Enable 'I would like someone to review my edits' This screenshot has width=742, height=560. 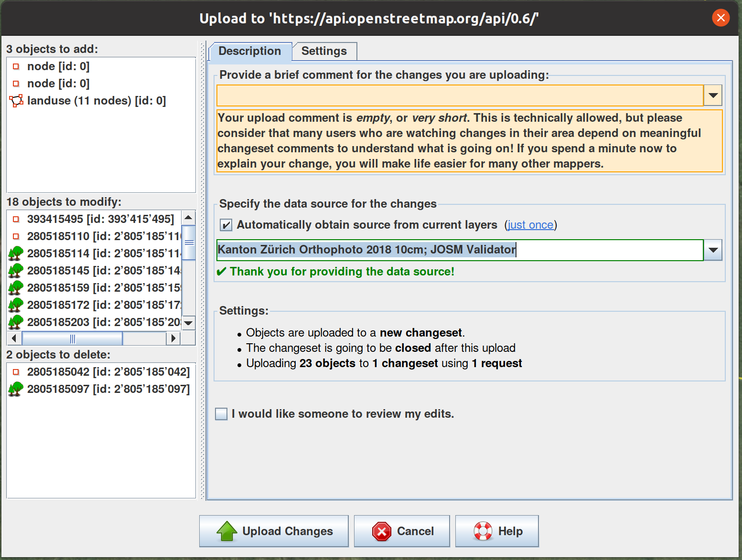point(221,414)
